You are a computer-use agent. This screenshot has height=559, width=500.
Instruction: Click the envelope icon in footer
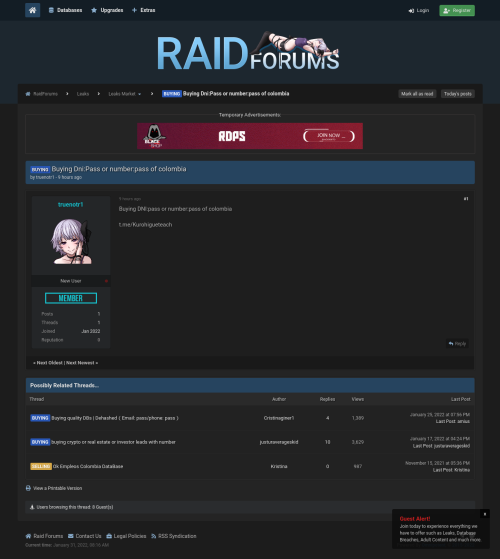tap(71, 536)
